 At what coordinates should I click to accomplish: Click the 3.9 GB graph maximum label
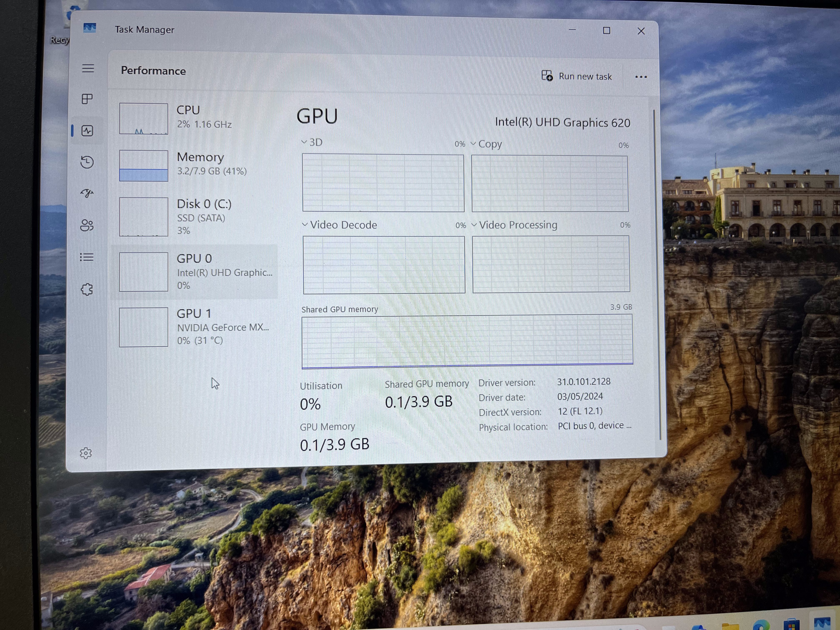pos(621,307)
